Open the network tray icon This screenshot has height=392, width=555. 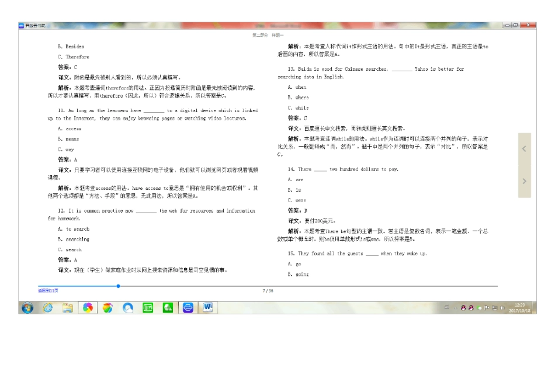tap(494, 308)
